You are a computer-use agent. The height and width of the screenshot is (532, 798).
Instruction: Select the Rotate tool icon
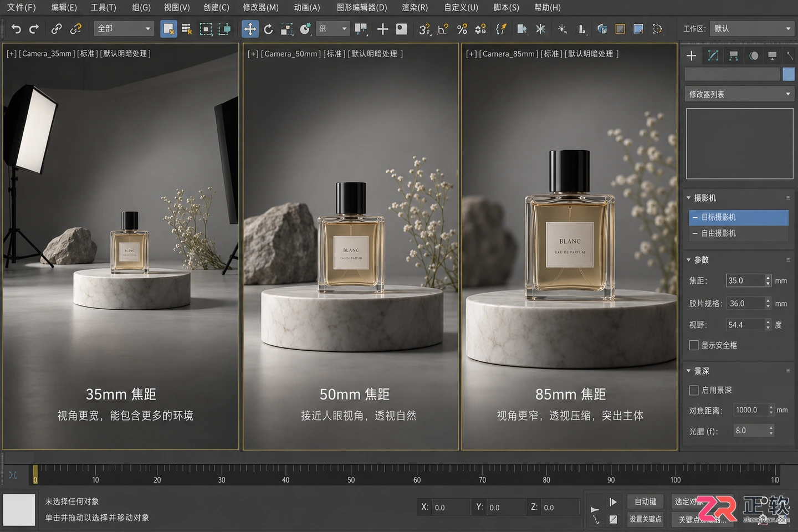pyautogui.click(x=268, y=29)
